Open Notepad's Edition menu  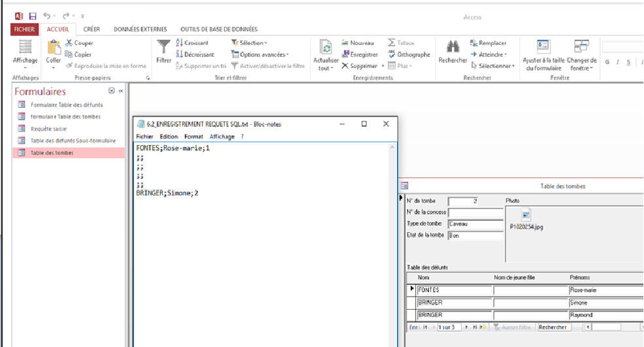click(x=169, y=137)
